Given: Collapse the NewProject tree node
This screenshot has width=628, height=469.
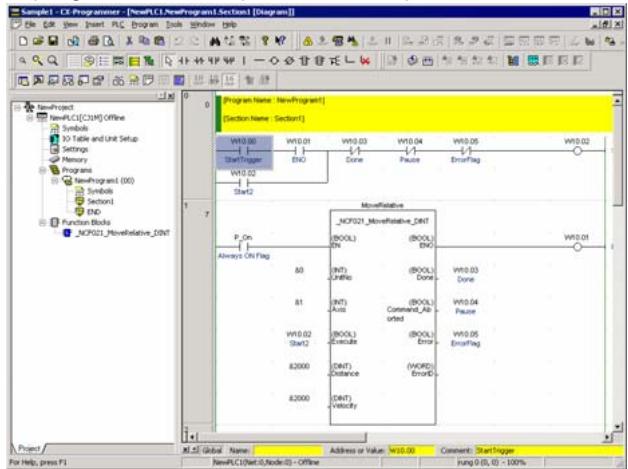Looking at the screenshot, I should click(17, 107).
